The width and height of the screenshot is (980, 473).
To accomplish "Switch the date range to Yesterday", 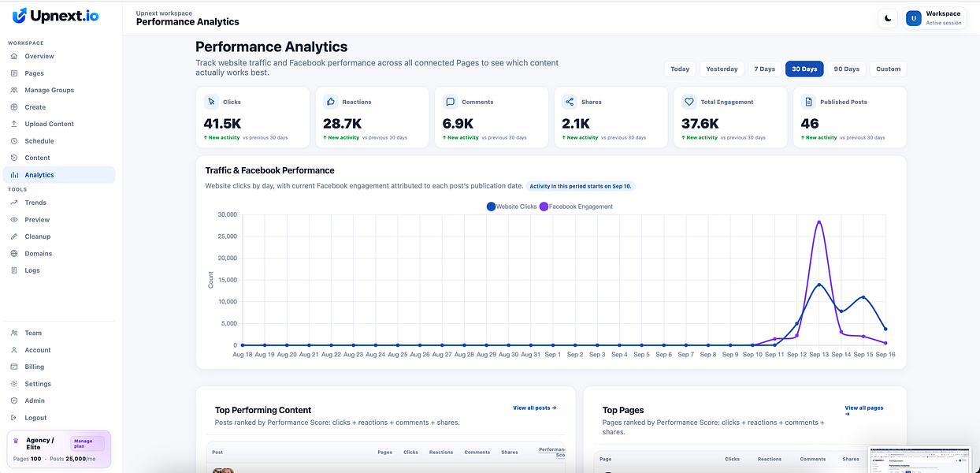I will click(x=722, y=69).
